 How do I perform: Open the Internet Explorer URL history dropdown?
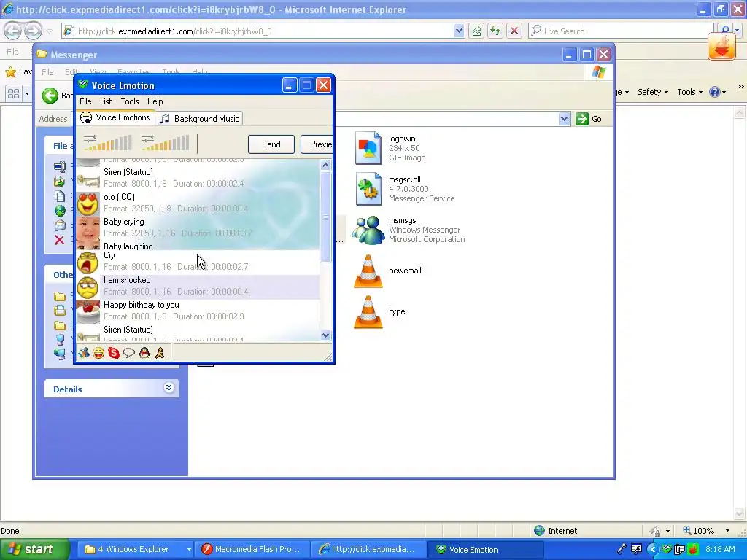[458, 31]
